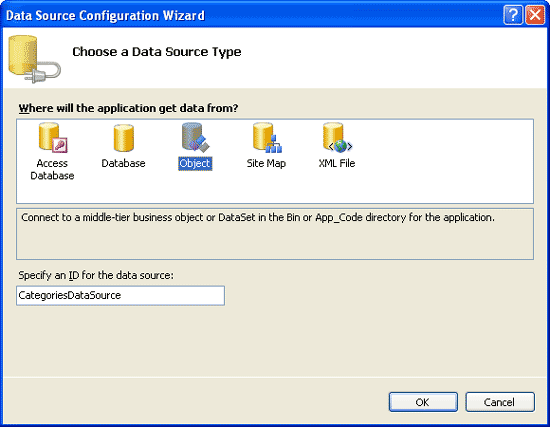Click the highlighted 'Object' label
The image size is (550, 427).
coord(195,164)
